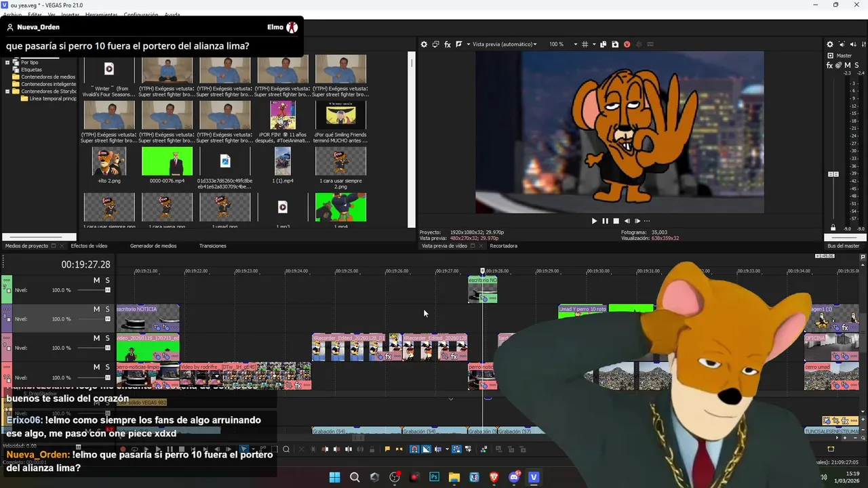Mute track 8 with its M button
868x488 pixels.
(x=96, y=309)
